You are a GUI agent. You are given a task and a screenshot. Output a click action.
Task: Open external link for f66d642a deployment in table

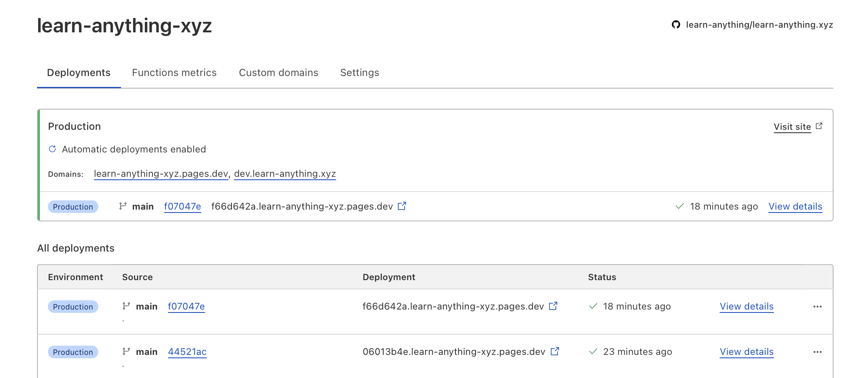(x=553, y=306)
